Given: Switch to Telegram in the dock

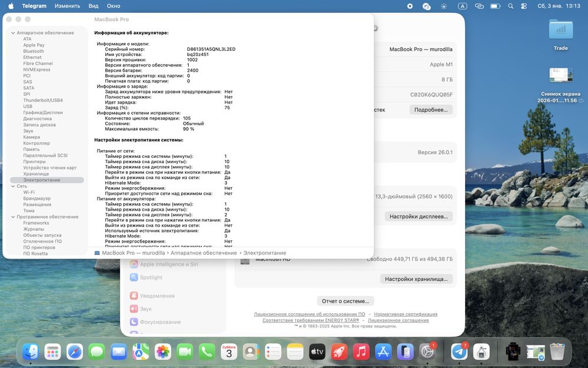Looking at the screenshot, I should point(459,352).
